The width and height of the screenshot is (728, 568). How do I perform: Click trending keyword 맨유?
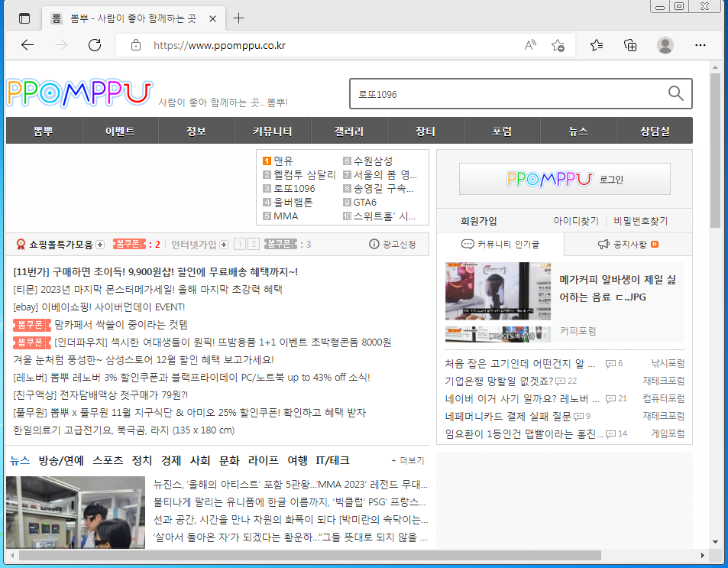[x=283, y=161]
